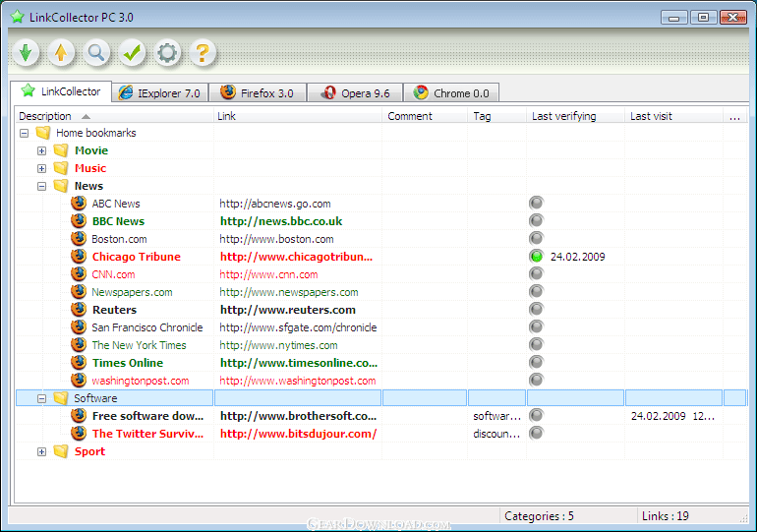Click the Sport folder icon
The height and width of the screenshot is (532, 757).
click(61, 451)
